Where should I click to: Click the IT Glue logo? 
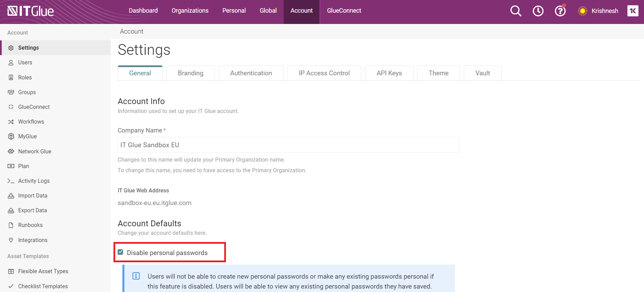coord(30,11)
